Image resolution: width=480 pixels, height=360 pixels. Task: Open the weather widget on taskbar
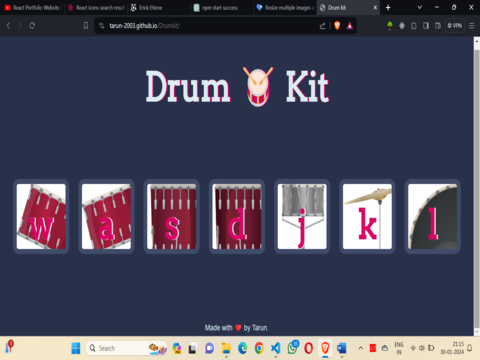tap(10, 347)
